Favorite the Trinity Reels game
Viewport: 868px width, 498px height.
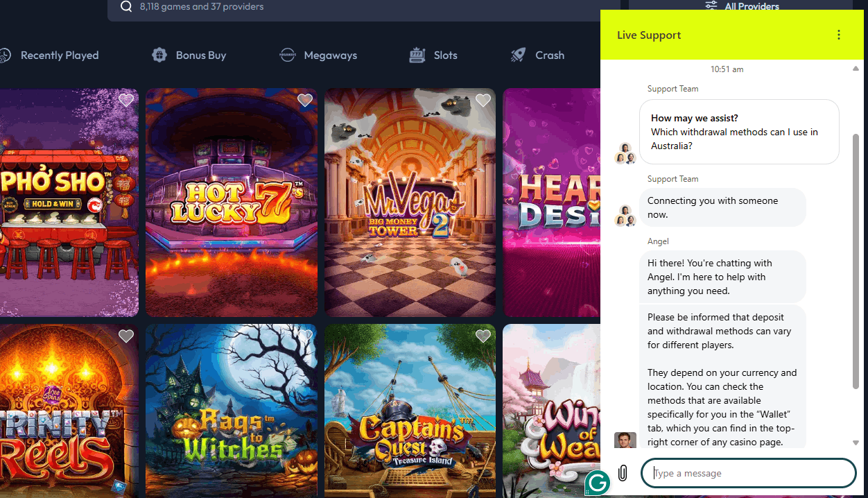125,336
